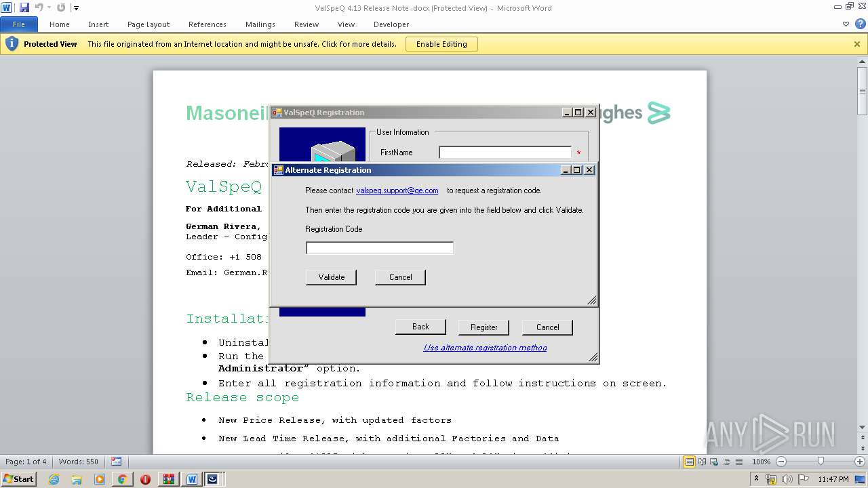Click the FirstName input field

pyautogui.click(x=505, y=152)
